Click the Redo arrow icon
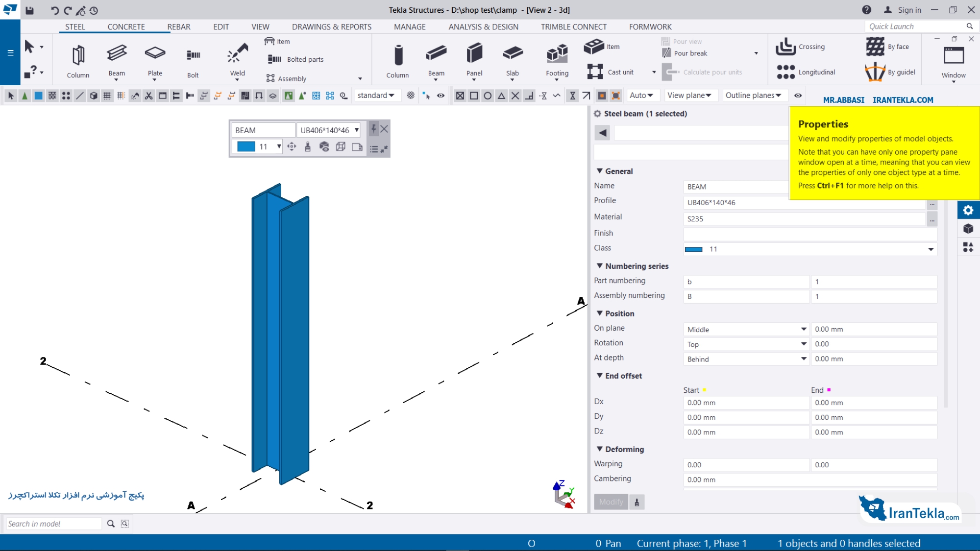The height and width of the screenshot is (551, 980). (68, 10)
